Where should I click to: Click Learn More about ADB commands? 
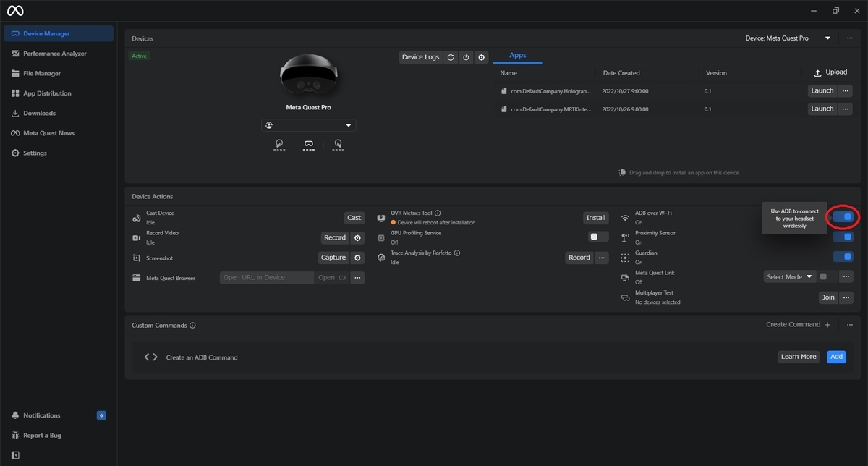pyautogui.click(x=799, y=357)
